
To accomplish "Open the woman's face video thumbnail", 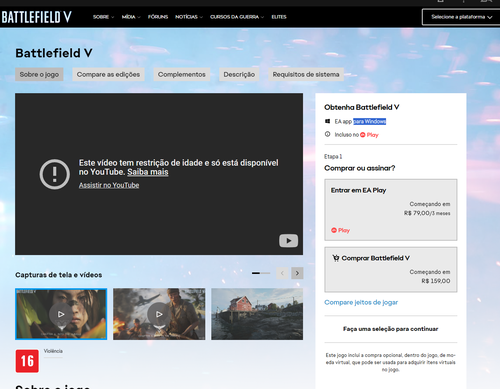I will 61,314.
